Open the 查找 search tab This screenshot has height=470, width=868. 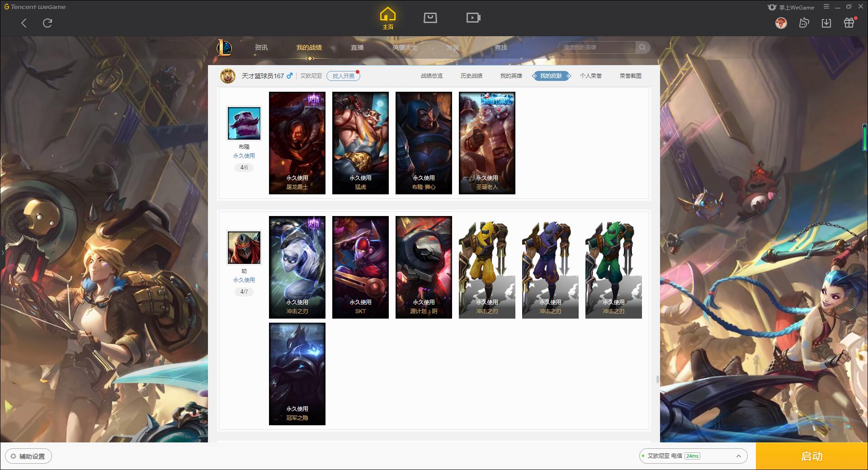[501, 47]
